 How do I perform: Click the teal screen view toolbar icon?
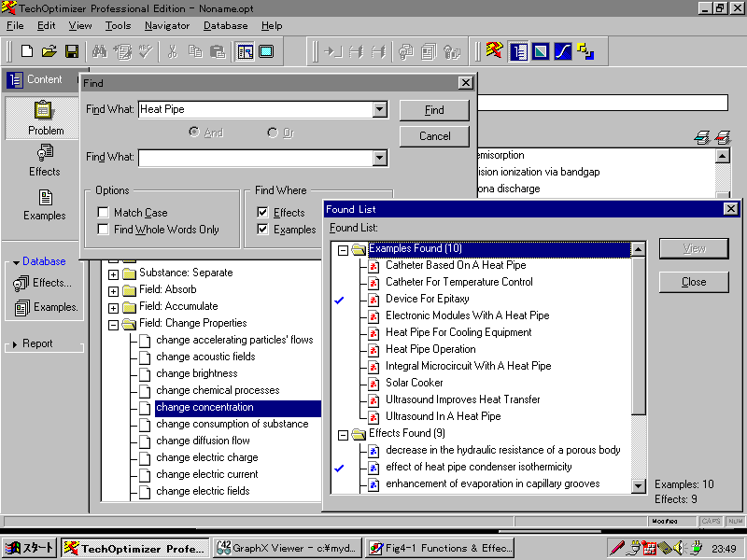click(266, 51)
